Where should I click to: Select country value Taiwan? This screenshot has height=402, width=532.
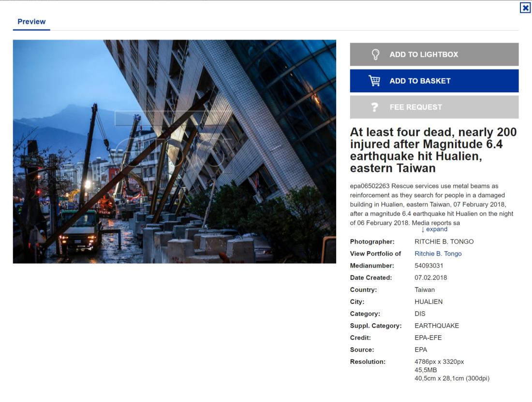[x=425, y=290]
